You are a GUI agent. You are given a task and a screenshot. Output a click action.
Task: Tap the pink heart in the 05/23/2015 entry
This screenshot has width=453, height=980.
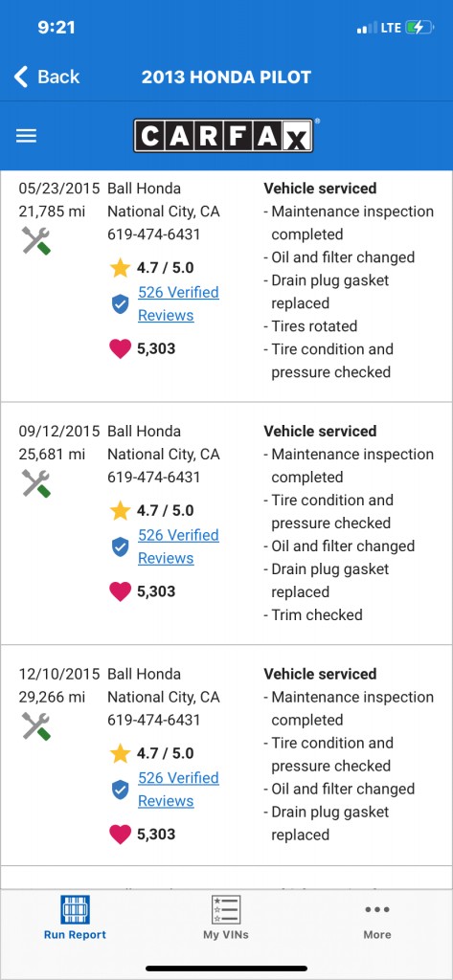click(120, 348)
